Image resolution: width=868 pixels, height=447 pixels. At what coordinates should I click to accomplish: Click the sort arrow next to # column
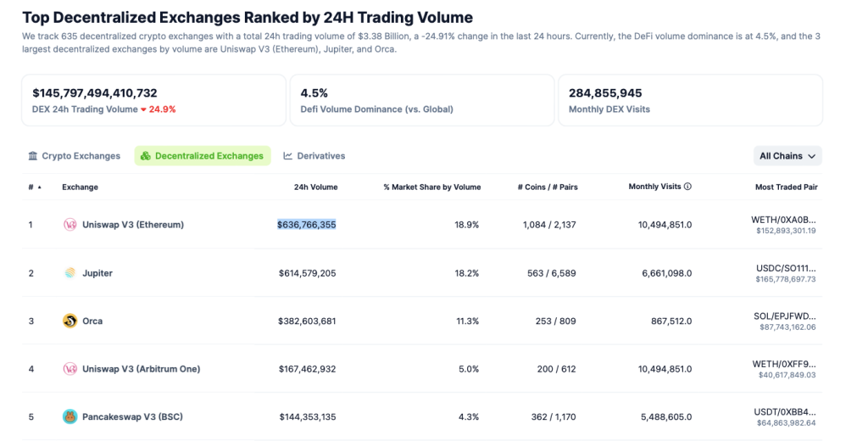click(39, 187)
